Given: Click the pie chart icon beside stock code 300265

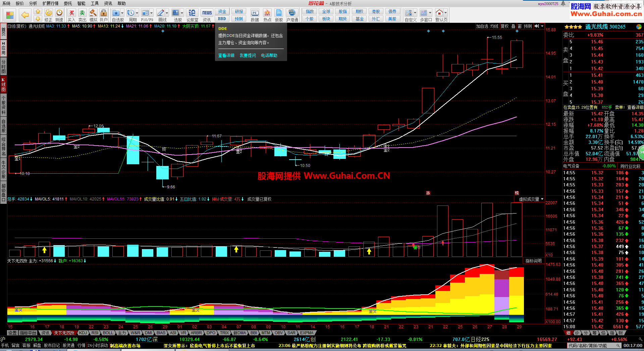Looking at the screenshot, I should tap(639, 27).
